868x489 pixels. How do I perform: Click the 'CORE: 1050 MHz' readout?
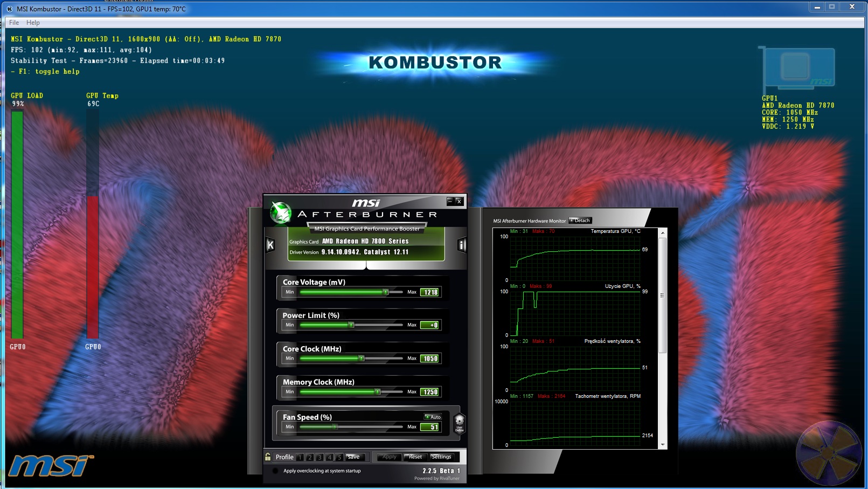790,112
